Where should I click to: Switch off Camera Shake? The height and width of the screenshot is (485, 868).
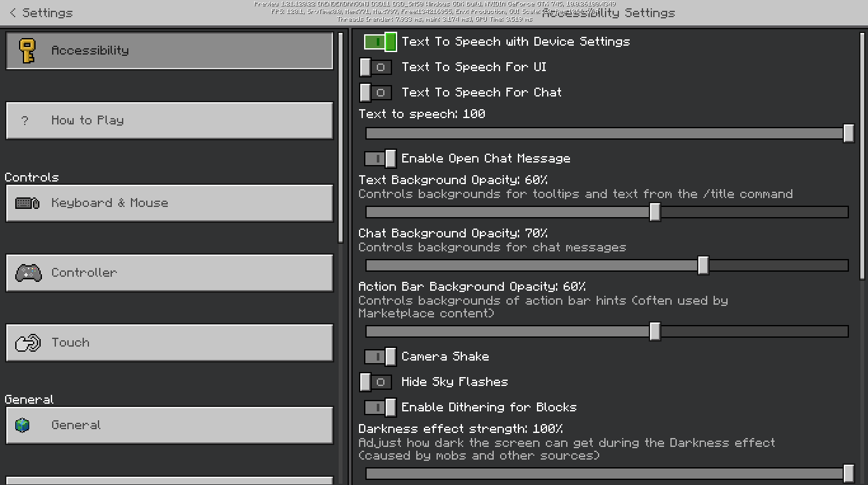tap(380, 357)
